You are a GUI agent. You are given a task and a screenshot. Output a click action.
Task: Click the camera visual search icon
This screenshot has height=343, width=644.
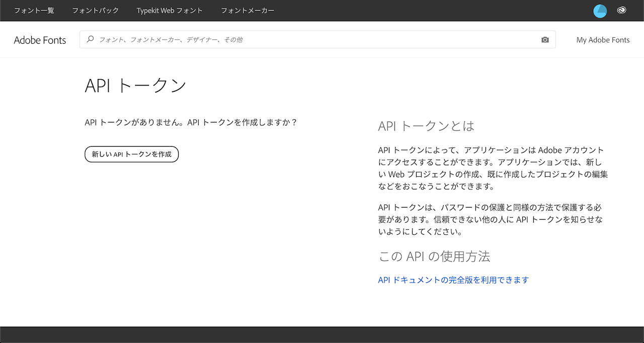(x=545, y=40)
